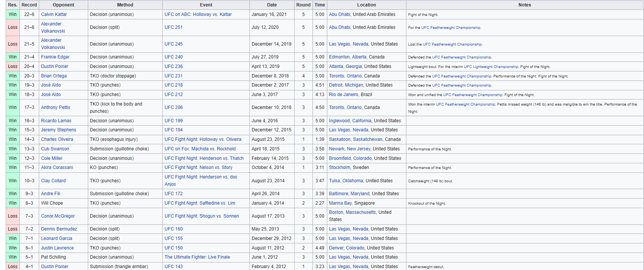Click the Method column header
The height and width of the screenshot is (270, 644).
click(125, 5)
